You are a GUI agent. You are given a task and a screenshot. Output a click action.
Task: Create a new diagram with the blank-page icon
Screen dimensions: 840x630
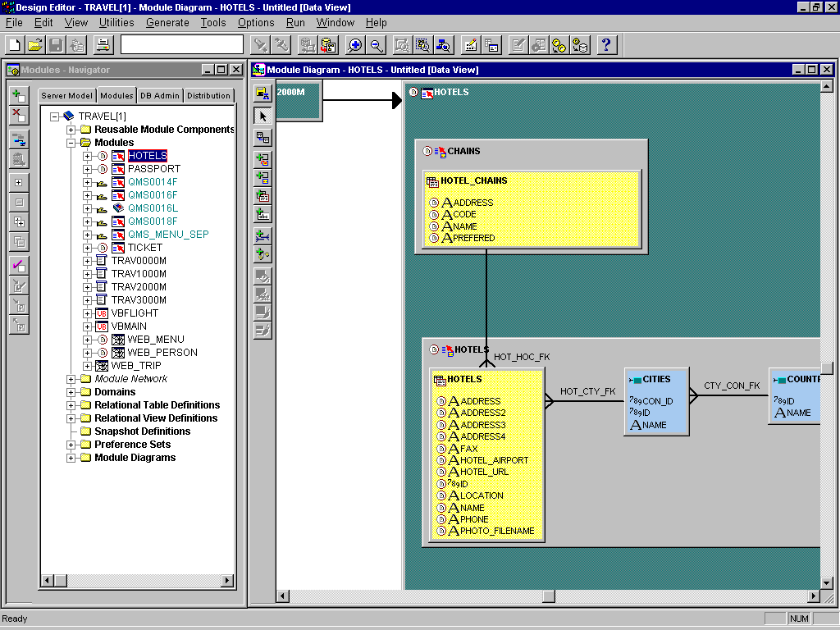coord(14,45)
